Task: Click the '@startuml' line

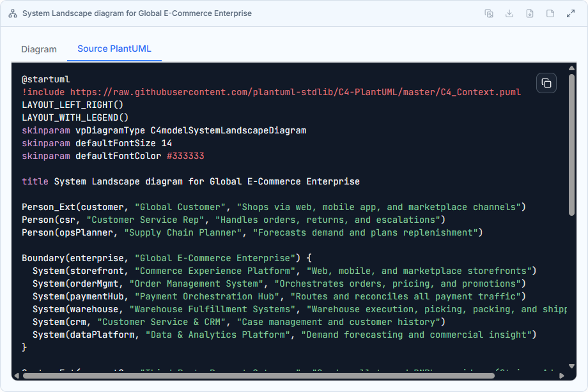Action: pos(46,79)
